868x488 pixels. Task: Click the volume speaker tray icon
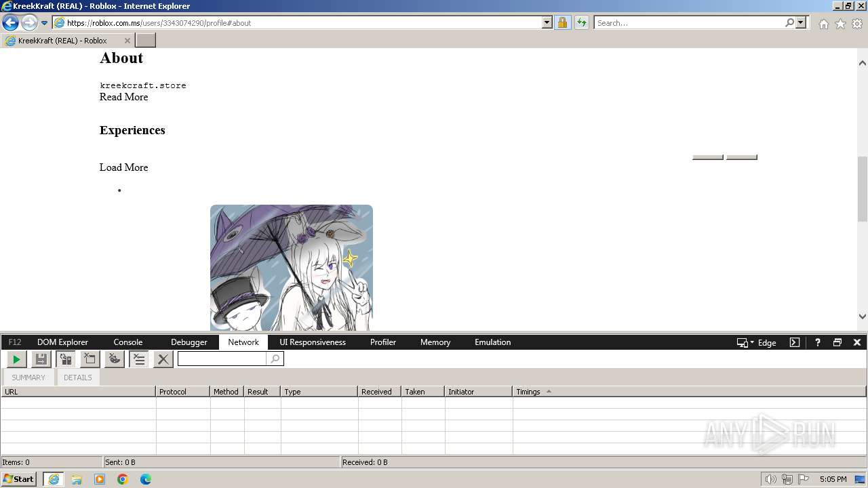coord(770,479)
